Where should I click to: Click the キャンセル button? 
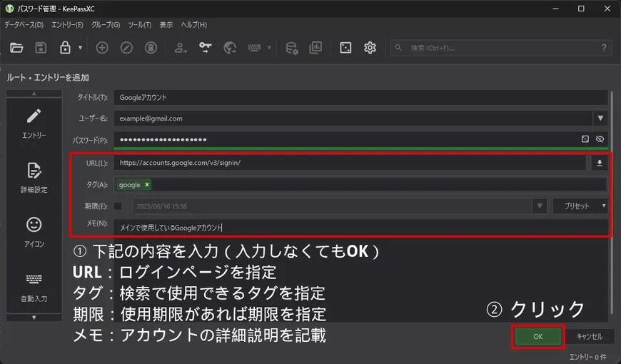(x=590, y=336)
